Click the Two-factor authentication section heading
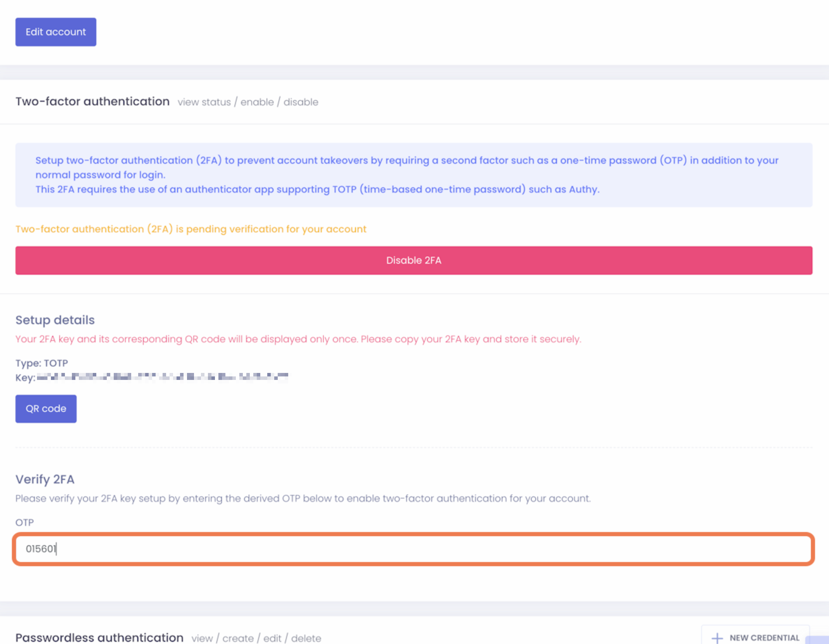Image resolution: width=829 pixels, height=644 pixels. 92,101
